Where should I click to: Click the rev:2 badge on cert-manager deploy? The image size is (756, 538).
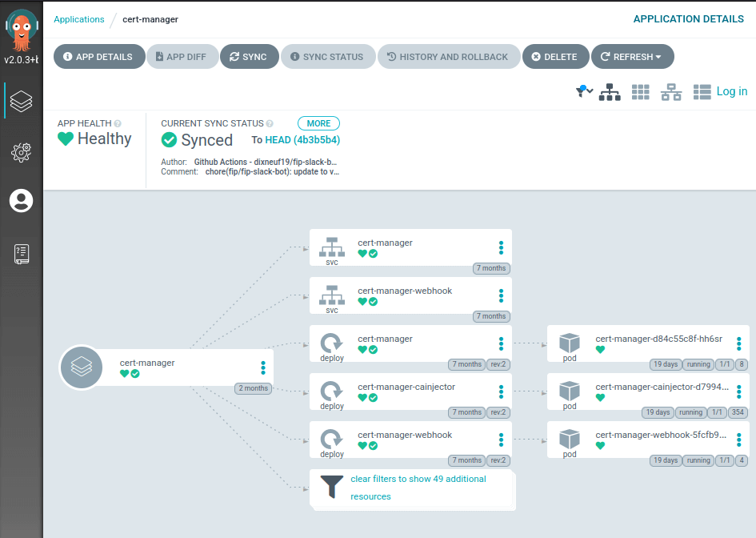point(498,364)
